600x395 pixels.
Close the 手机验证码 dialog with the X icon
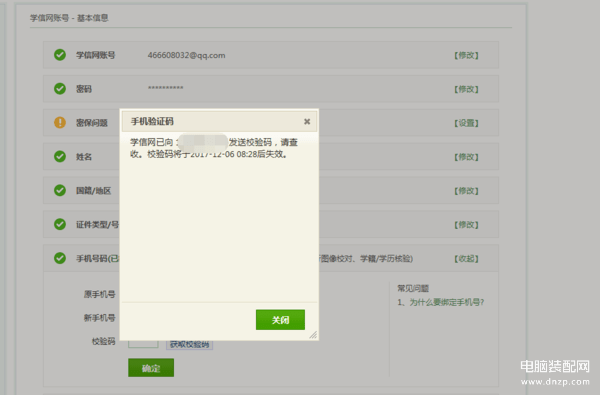[307, 122]
